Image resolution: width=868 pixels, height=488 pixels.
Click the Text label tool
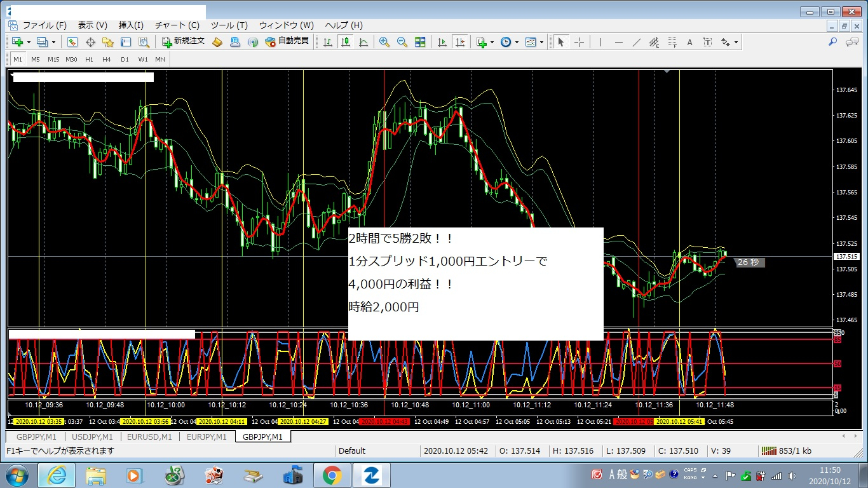707,41
